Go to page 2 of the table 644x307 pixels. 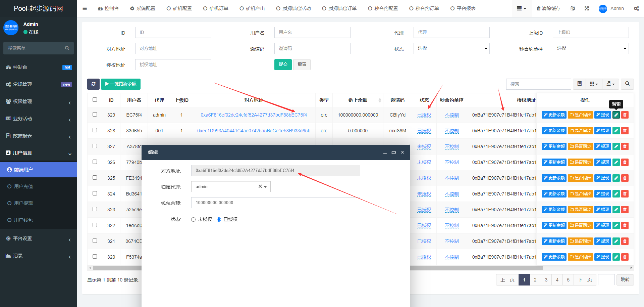[535, 280]
